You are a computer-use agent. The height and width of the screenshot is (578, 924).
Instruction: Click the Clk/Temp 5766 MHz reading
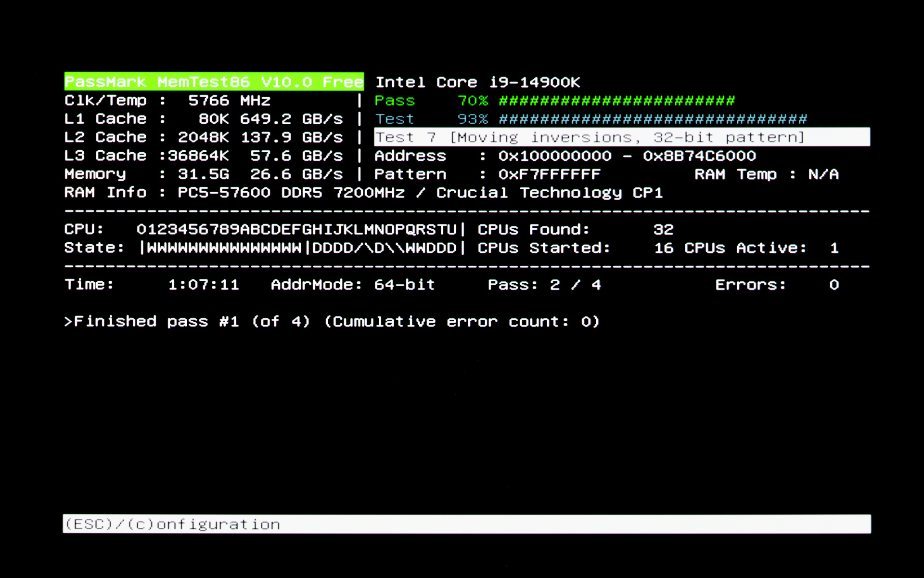(x=167, y=101)
